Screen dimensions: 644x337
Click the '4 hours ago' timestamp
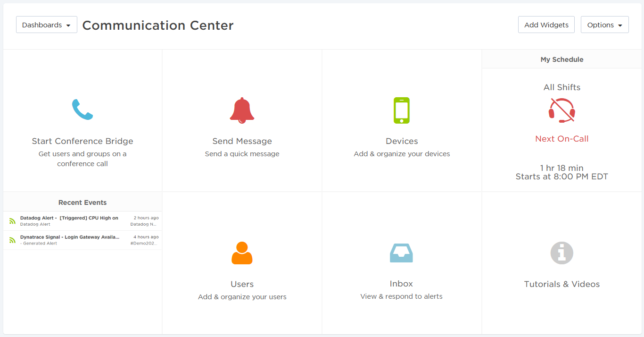point(146,237)
